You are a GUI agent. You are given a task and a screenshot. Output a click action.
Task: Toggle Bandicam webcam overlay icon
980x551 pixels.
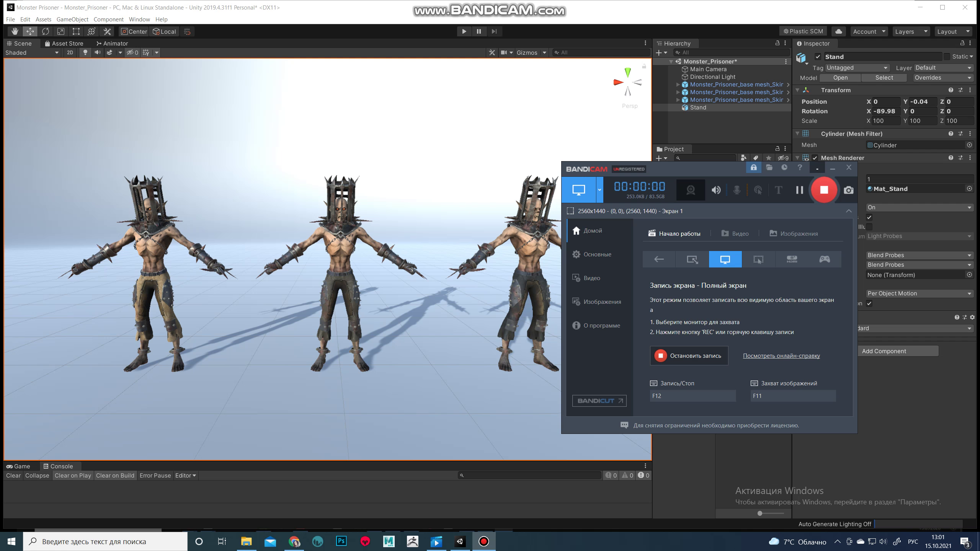tap(691, 190)
